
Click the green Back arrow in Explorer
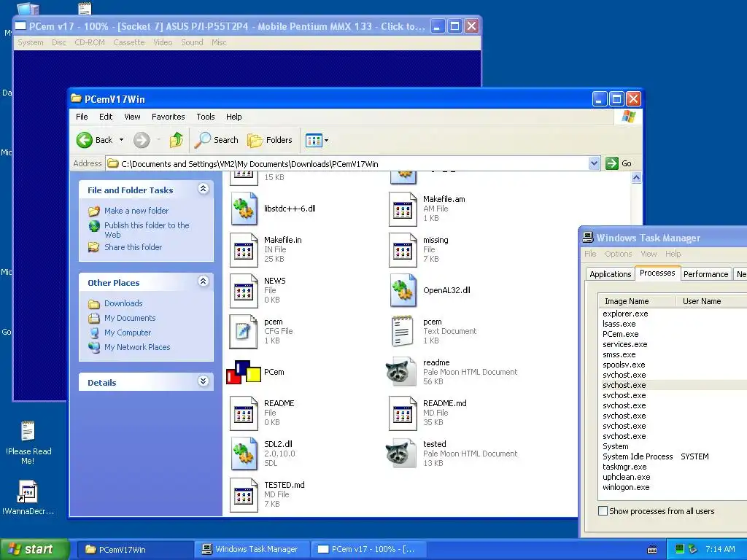pyautogui.click(x=85, y=140)
